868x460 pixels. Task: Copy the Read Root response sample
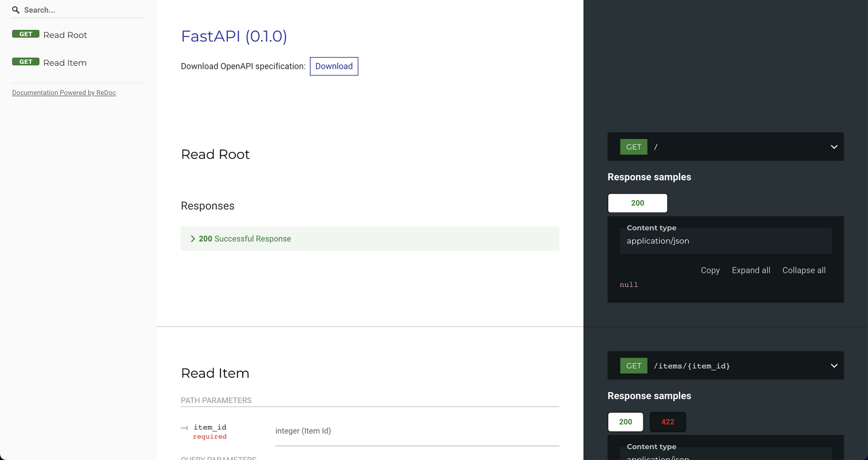(710, 270)
